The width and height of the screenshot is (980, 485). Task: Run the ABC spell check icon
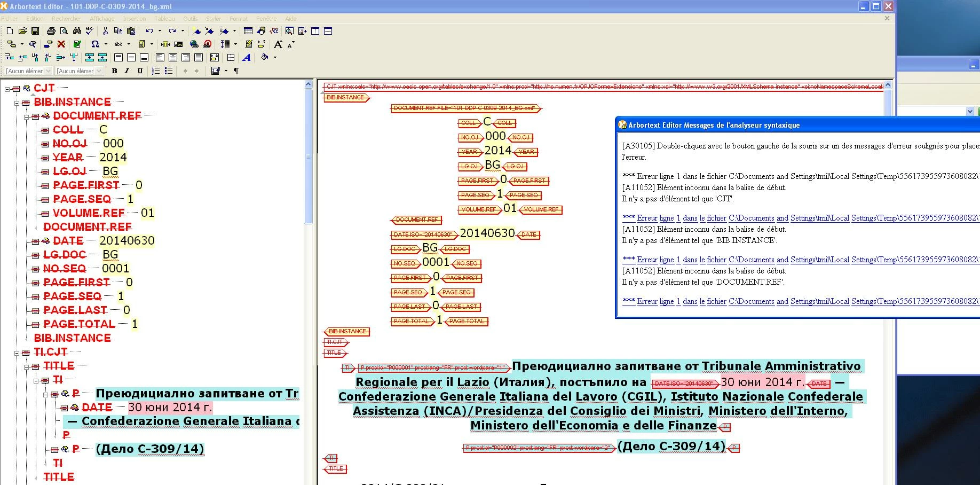click(x=90, y=31)
